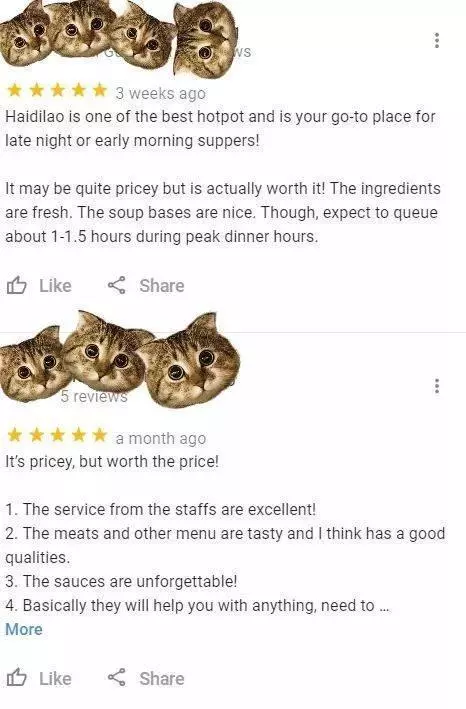Screen dimensions: 466x709
Task: Click the leftmost cat face above 5 reviews
Action: (x=33, y=364)
